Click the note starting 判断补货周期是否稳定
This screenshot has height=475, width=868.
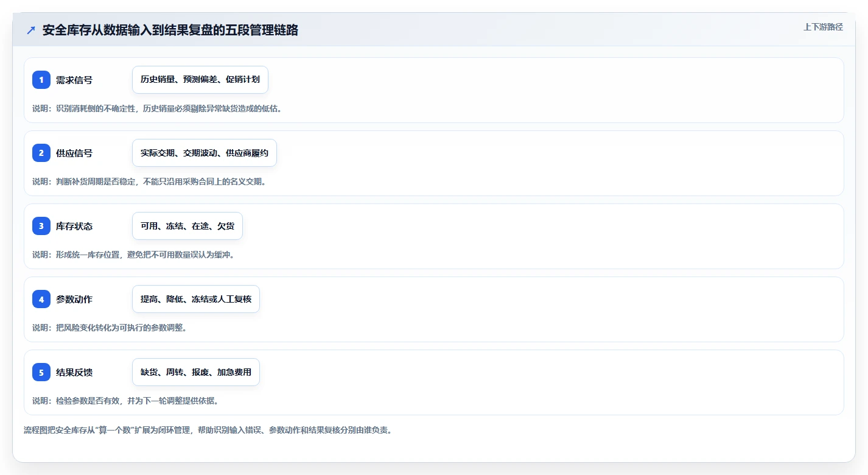click(149, 181)
